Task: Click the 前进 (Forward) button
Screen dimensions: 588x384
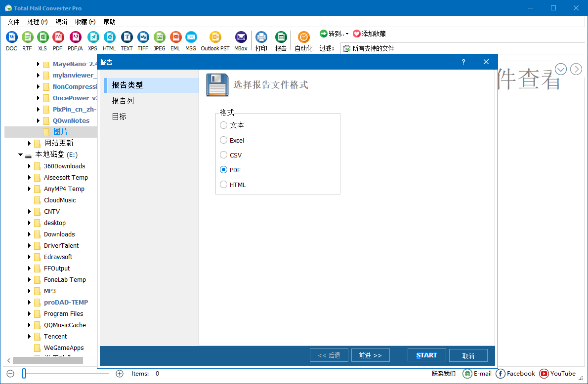Action: pyautogui.click(x=370, y=355)
